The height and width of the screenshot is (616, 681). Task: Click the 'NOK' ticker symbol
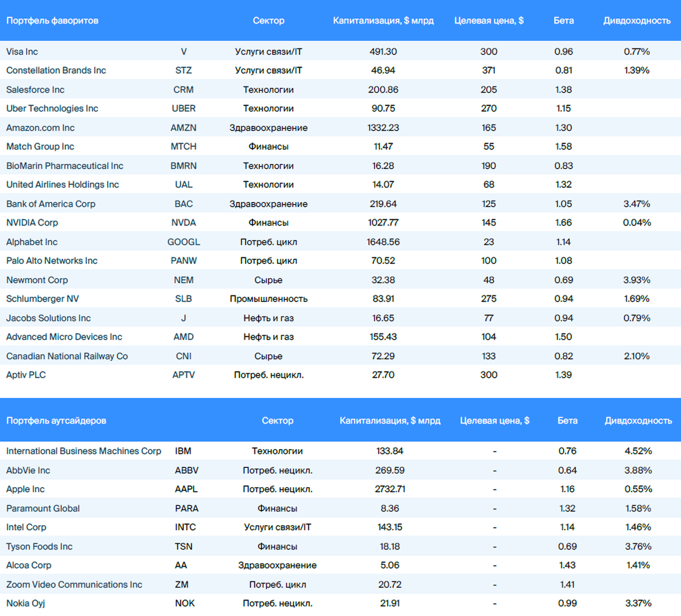(x=184, y=603)
